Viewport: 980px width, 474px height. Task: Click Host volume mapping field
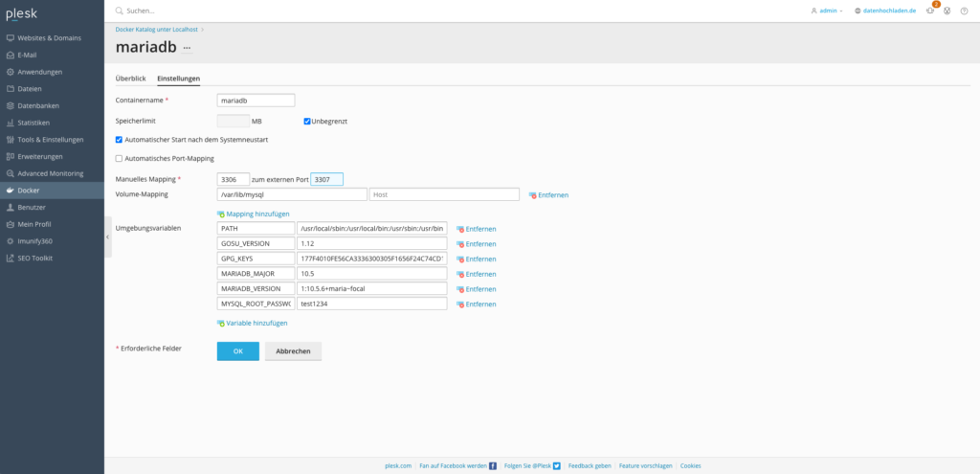tap(444, 194)
